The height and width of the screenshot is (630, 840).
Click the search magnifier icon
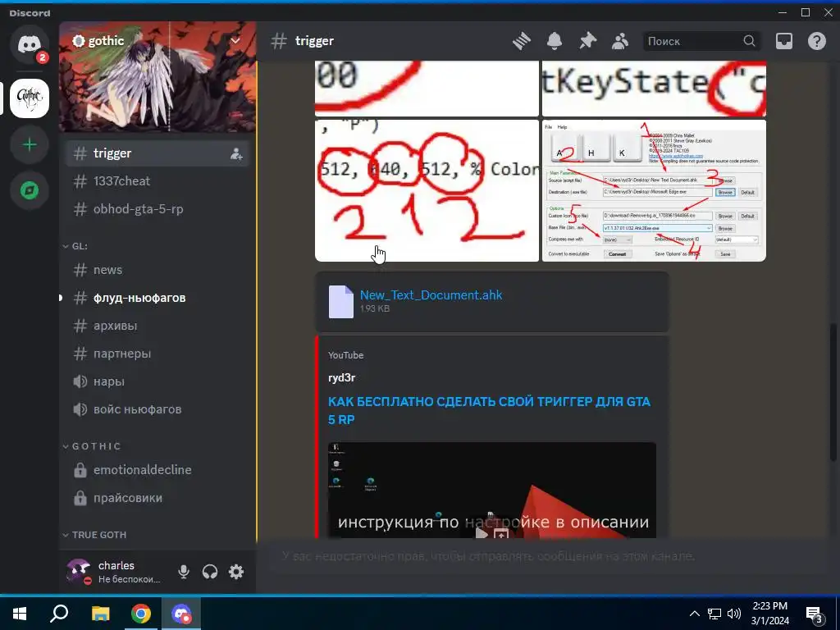click(x=749, y=41)
